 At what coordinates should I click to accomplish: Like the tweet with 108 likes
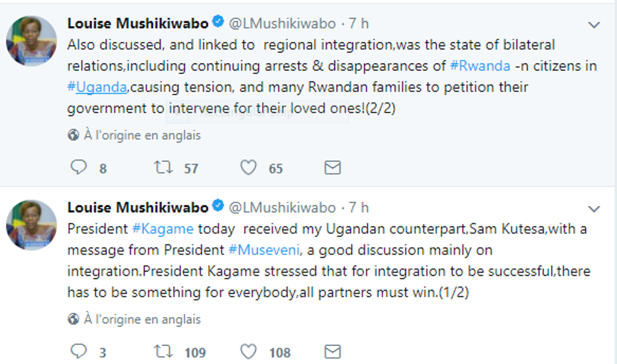click(248, 352)
